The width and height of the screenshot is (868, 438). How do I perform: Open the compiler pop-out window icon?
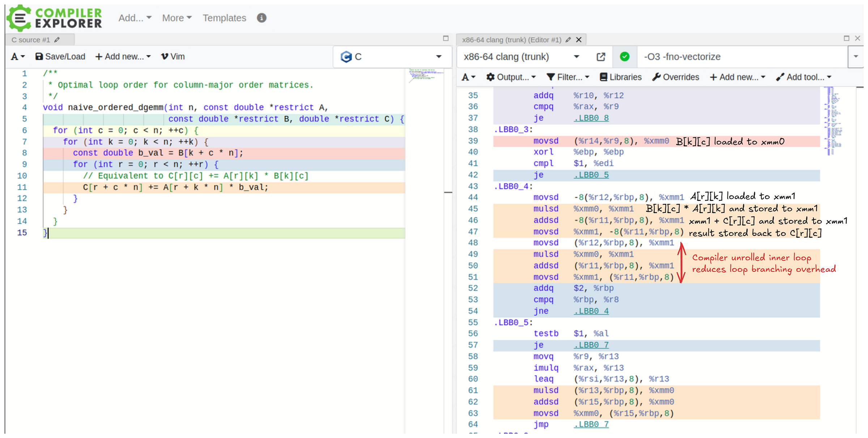point(601,57)
